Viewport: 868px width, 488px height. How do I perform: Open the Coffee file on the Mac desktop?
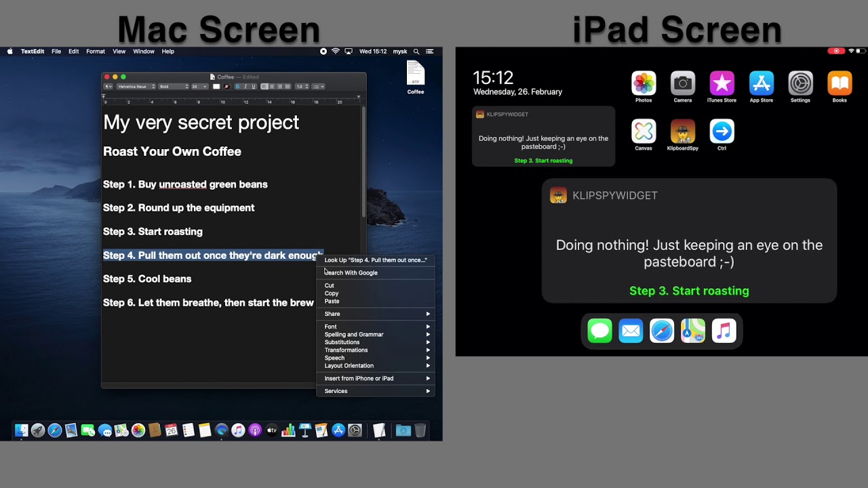coord(415,72)
